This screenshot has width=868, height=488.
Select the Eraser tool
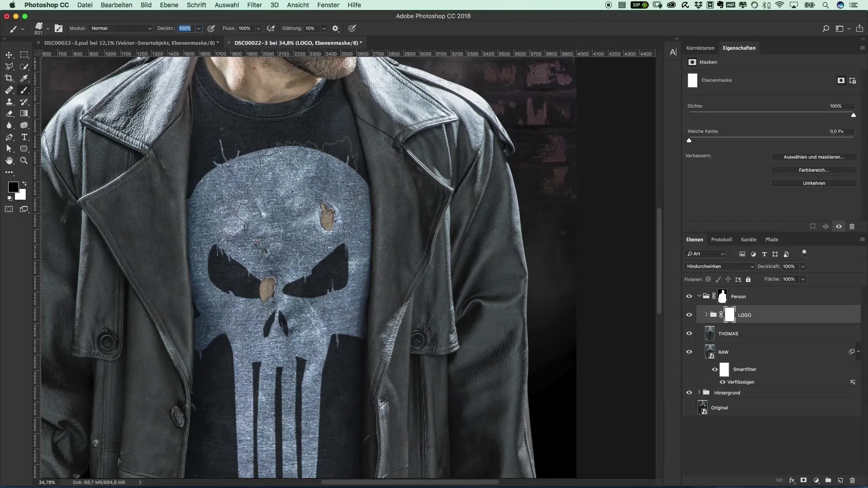9,113
